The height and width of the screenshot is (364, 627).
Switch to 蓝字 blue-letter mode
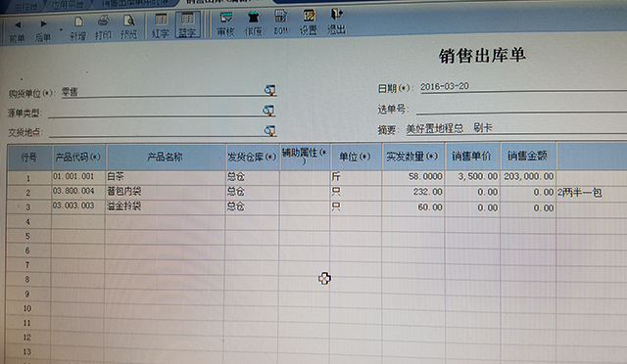[x=187, y=25]
